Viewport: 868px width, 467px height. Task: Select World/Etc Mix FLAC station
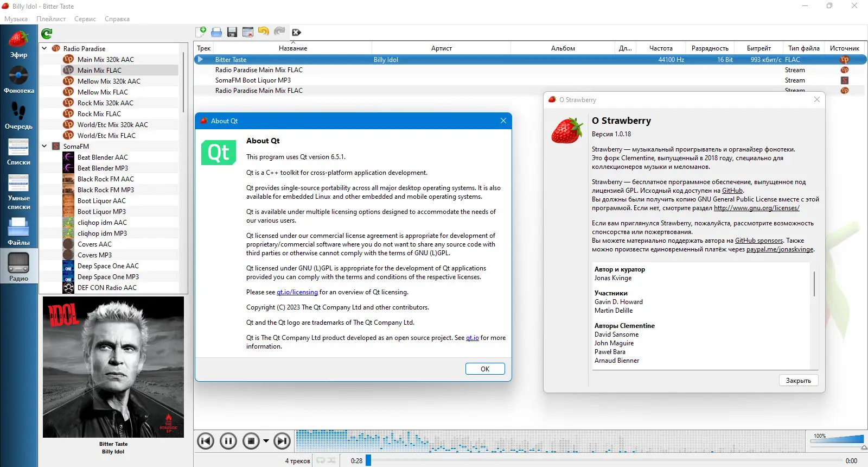[106, 135]
